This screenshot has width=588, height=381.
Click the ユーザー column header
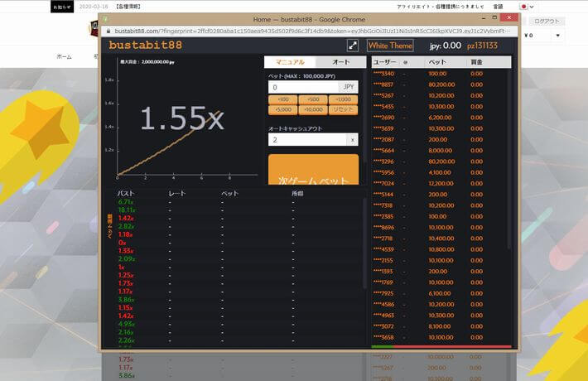tap(385, 62)
